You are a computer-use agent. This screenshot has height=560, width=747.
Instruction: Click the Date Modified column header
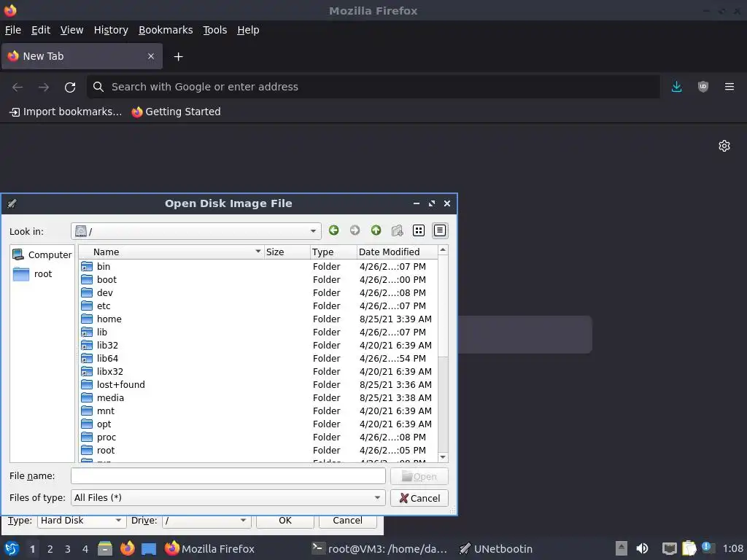click(x=397, y=252)
